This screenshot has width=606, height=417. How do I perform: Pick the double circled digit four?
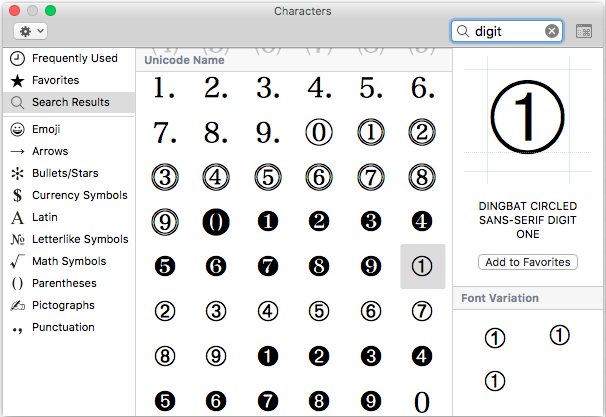(216, 177)
